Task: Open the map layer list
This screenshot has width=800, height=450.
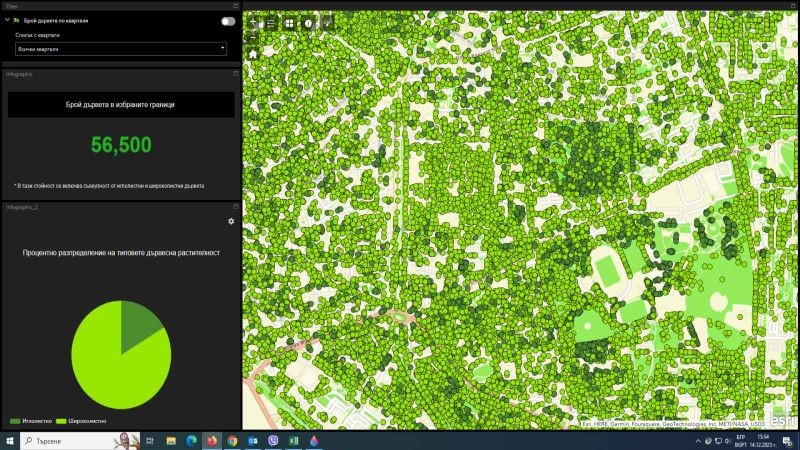Action: 271,22
